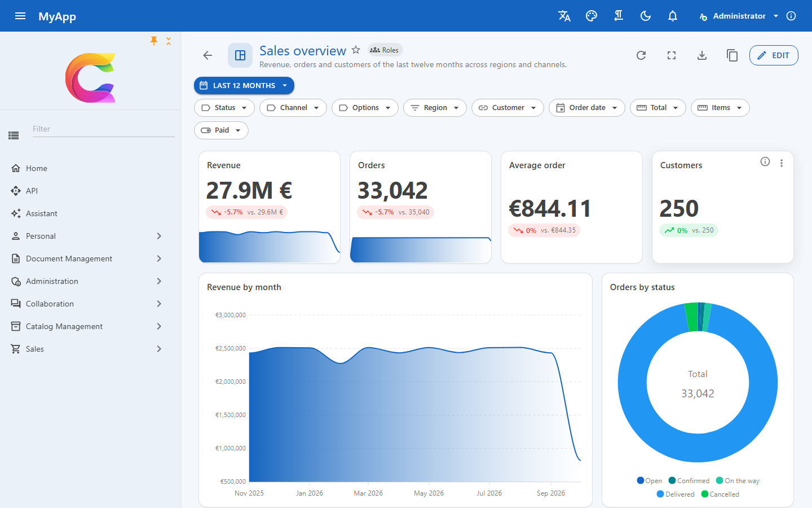Open Customers card more options menu
812x508 pixels.
tap(782, 163)
